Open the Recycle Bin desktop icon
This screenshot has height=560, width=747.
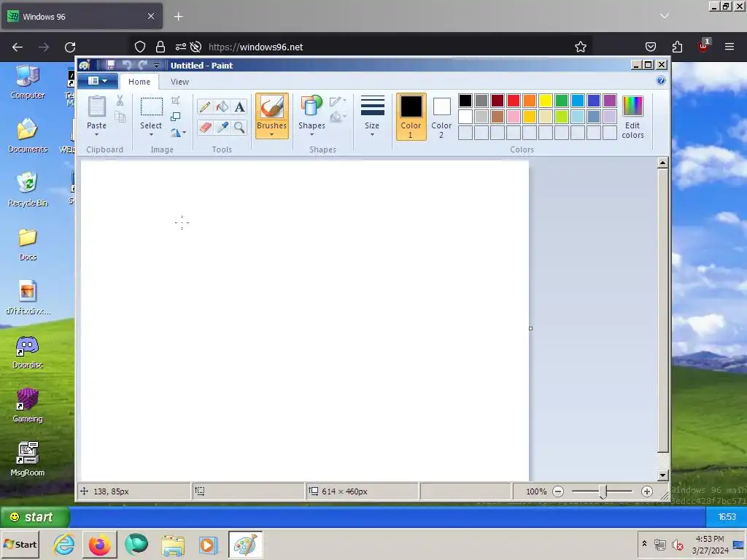point(28,190)
